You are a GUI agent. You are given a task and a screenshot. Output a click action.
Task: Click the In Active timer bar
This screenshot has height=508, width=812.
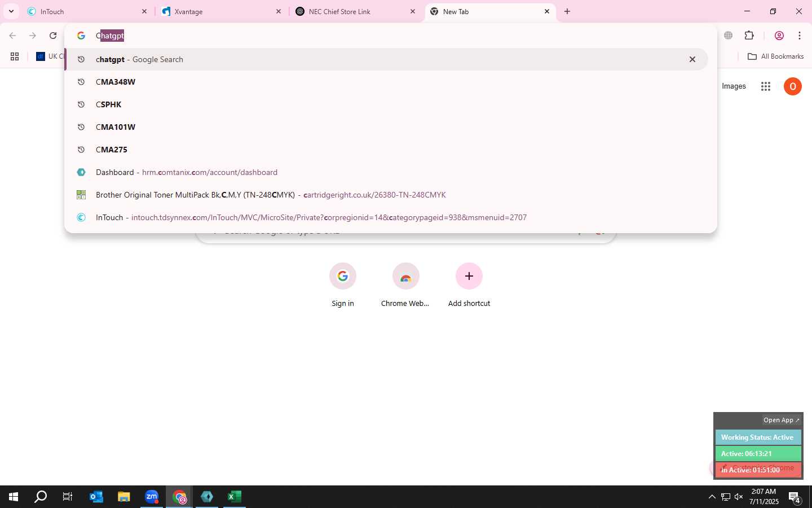pyautogui.click(x=758, y=470)
